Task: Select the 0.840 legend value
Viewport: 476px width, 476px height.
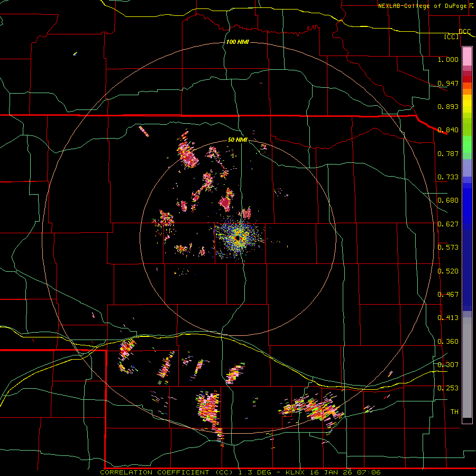Action: (x=448, y=130)
